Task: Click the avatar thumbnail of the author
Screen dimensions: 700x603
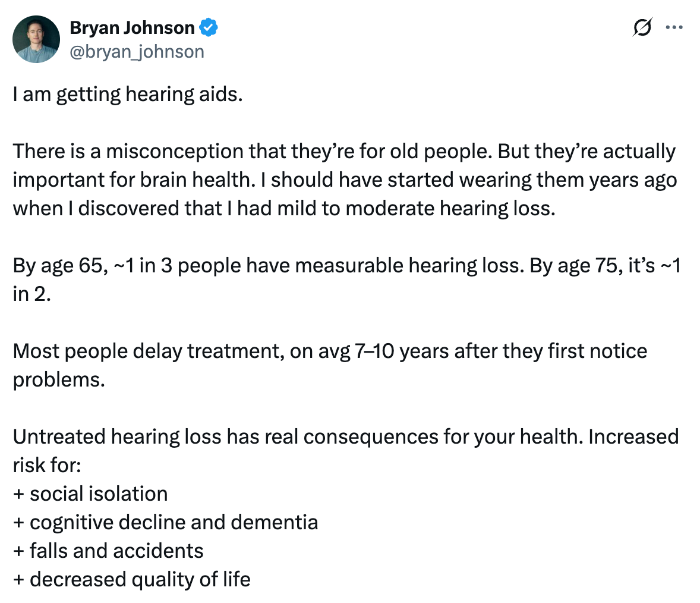Action: (x=36, y=38)
